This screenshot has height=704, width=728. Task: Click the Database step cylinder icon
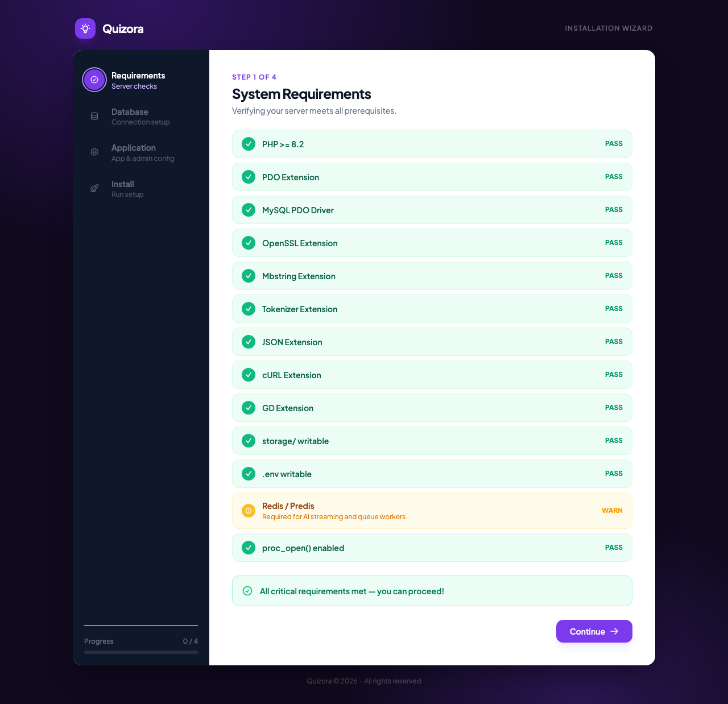pyautogui.click(x=94, y=116)
